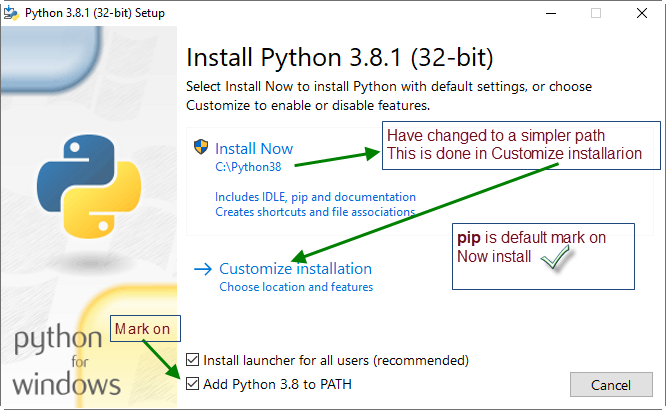Image resolution: width=666 pixels, height=410 pixels.
Task: Toggle Add Python 3.8 to PATH checkbox
Action: [192, 384]
